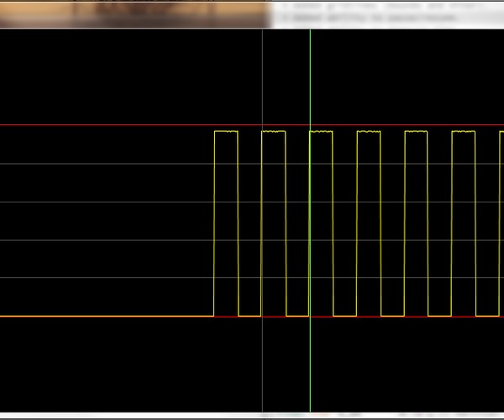Click the low gap between first and second pulses
This screenshot has width=504, height=420.
[250, 316]
